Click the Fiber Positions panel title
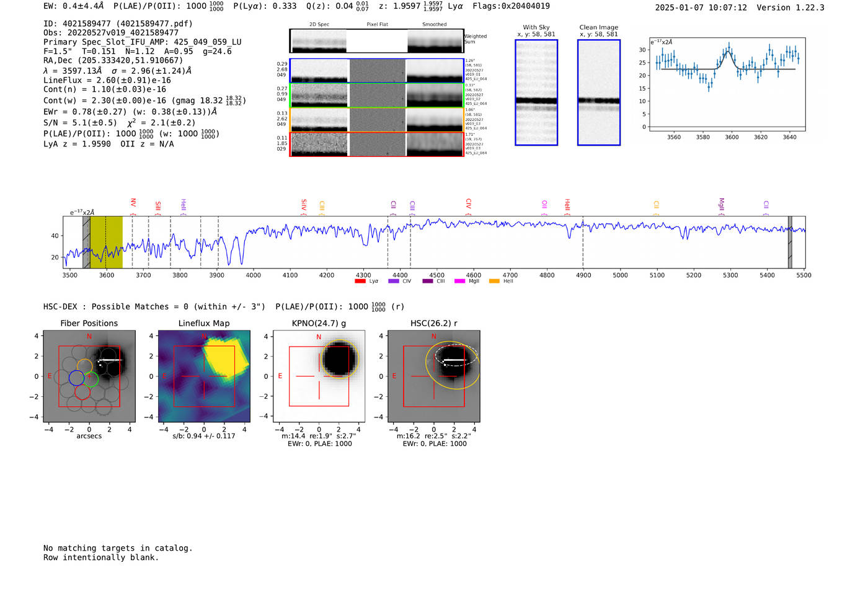Viewport: 868px width, 591px height. (89, 323)
